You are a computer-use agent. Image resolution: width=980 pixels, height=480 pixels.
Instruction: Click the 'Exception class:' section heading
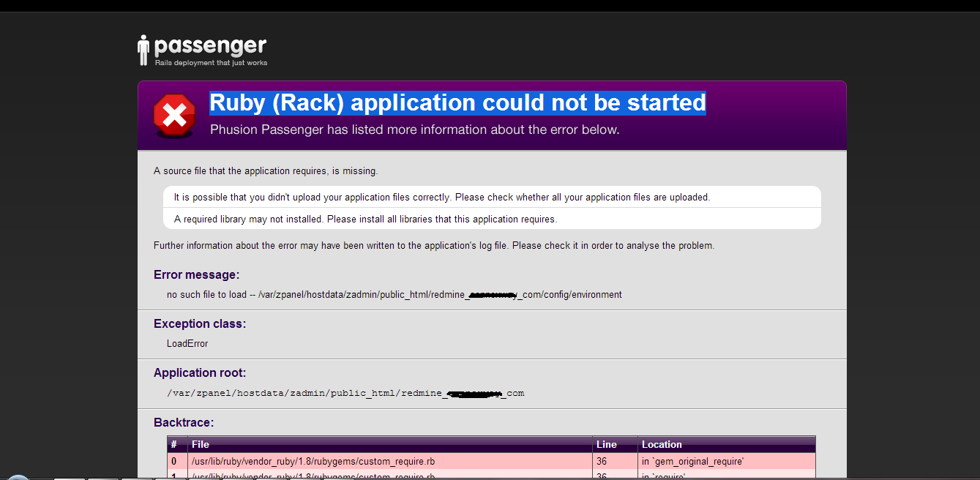(200, 323)
